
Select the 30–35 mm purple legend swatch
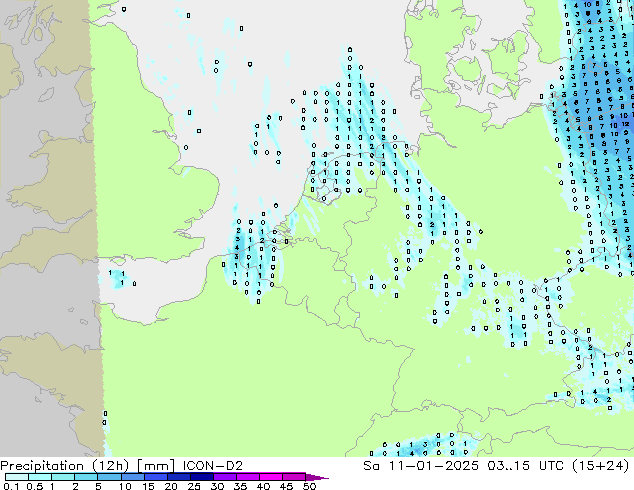point(225,477)
